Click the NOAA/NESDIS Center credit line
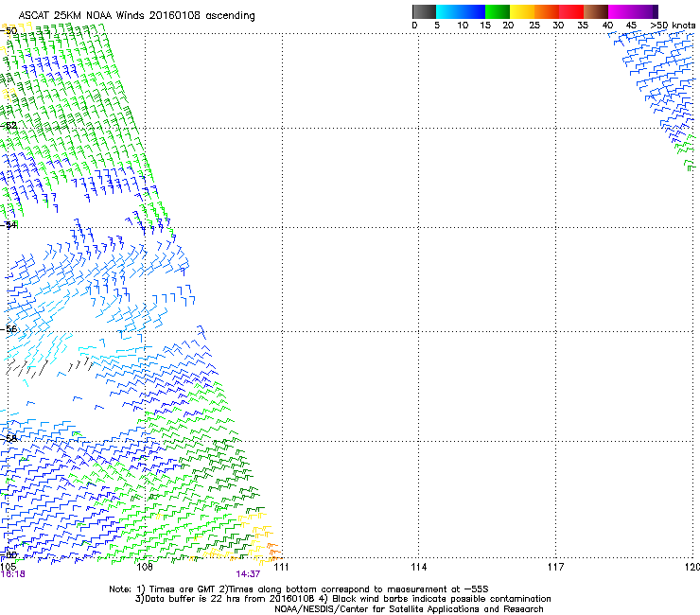 pyautogui.click(x=409, y=609)
